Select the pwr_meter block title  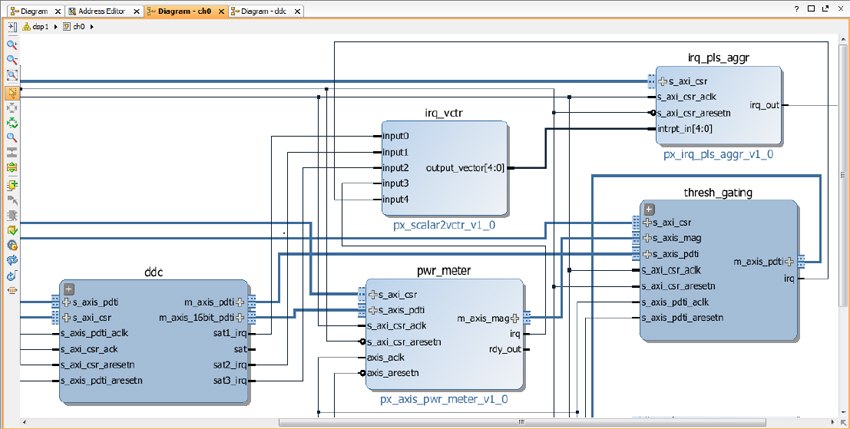444,271
